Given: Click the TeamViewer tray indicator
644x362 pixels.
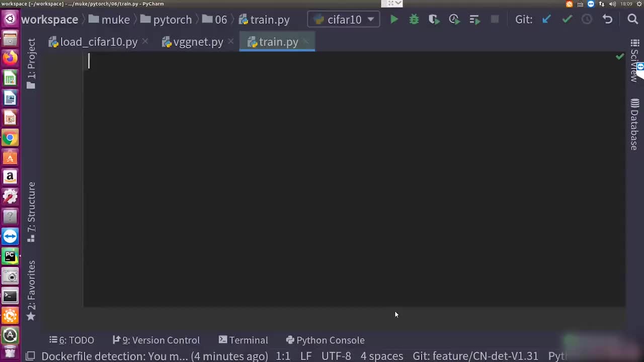Looking at the screenshot, I should 591,4.
